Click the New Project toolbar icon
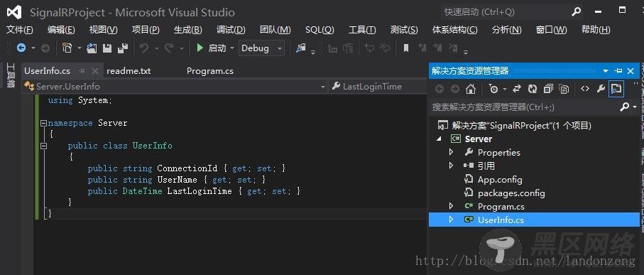 tap(67, 48)
